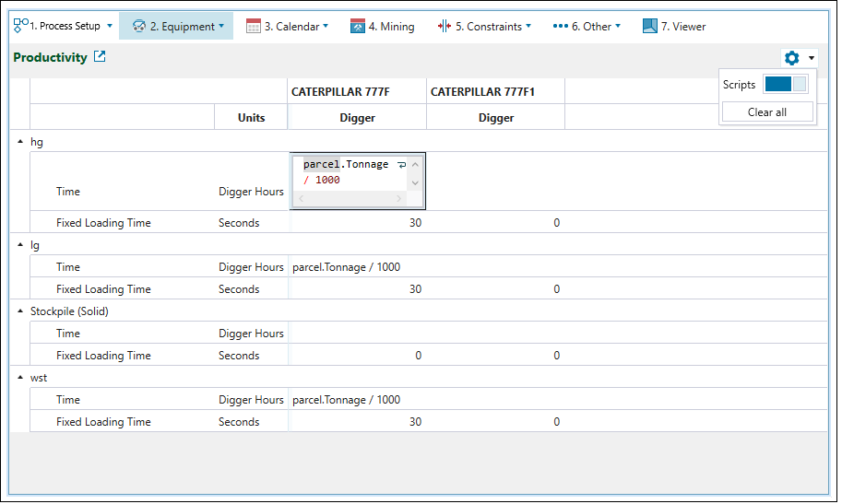Select Stockpile Fixed Loading Time 0 for 777F1
Image resolution: width=842 pixels, height=504 pixels.
coord(495,356)
